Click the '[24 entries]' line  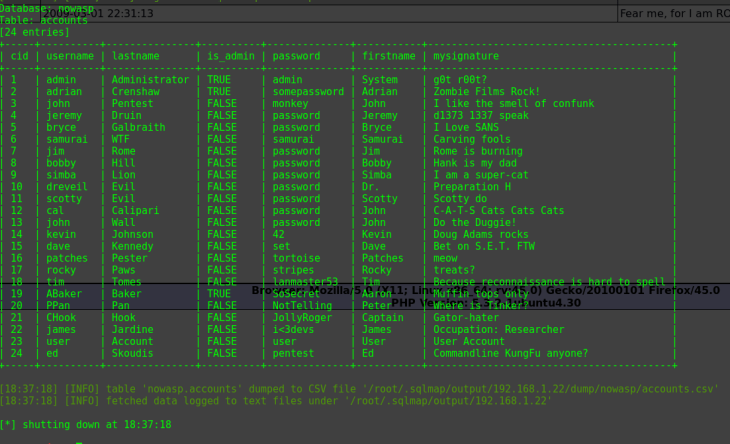tap(34, 32)
